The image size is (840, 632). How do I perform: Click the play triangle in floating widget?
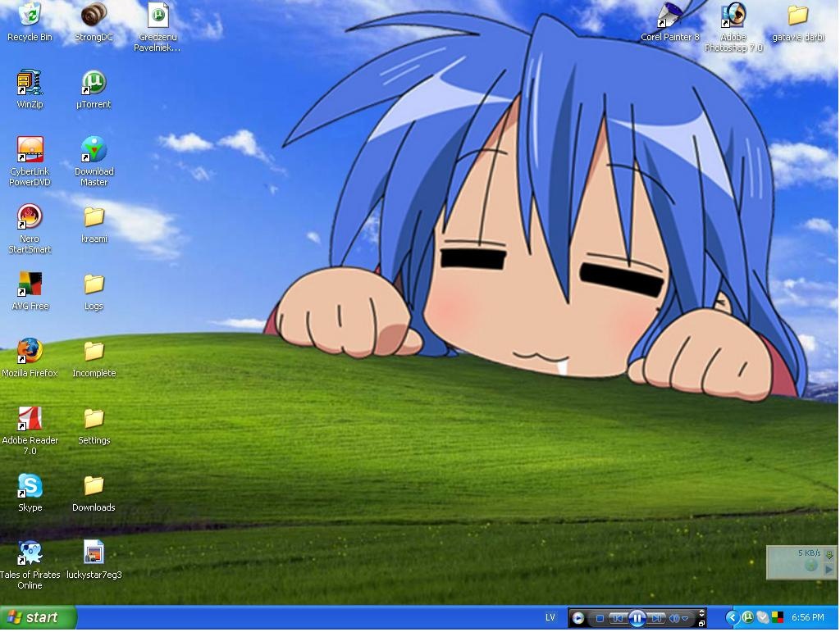[x=829, y=570]
